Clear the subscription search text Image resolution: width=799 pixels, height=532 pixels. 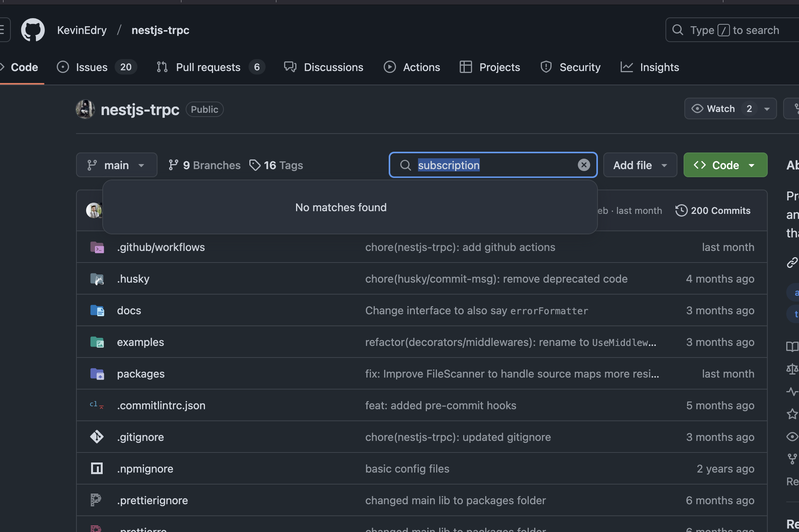point(584,165)
